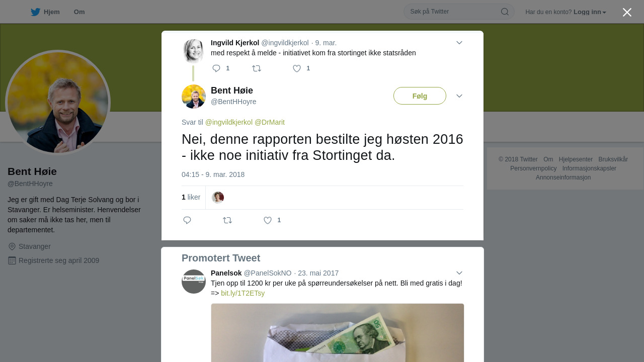Click into the Søk på Twitter field

click(453, 12)
